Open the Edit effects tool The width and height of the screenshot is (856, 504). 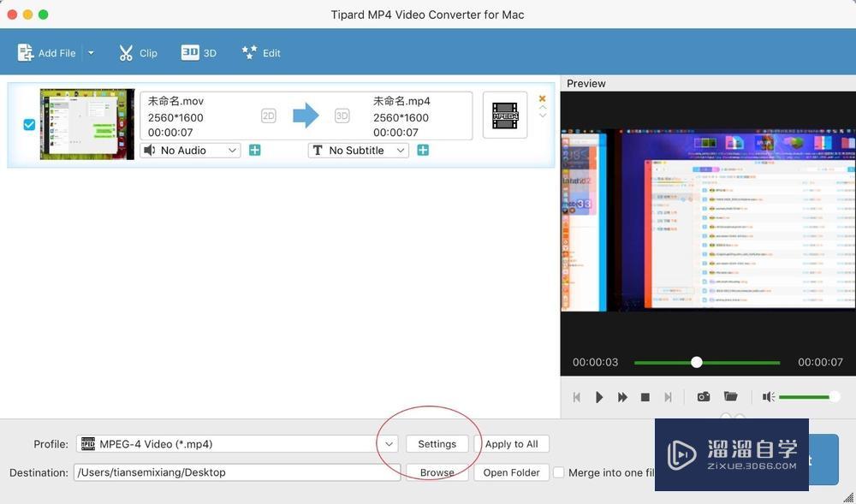coord(260,53)
